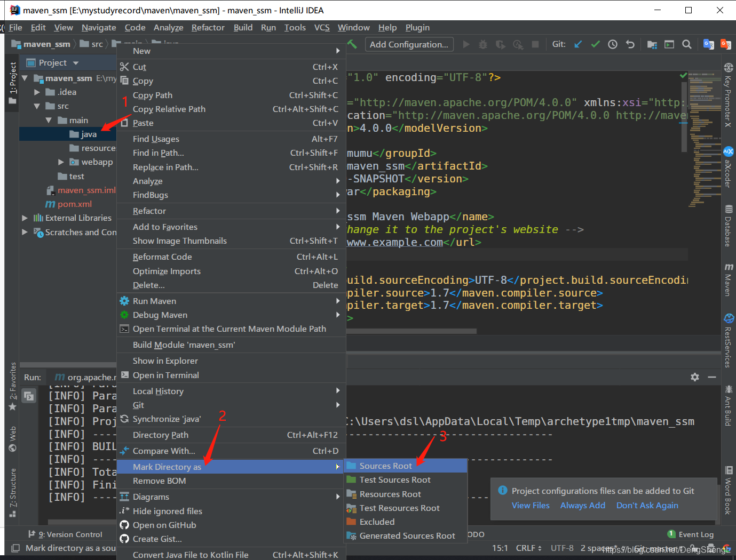The image size is (736, 560).
Task: Open the Structure tool window
Action: tap(13, 493)
